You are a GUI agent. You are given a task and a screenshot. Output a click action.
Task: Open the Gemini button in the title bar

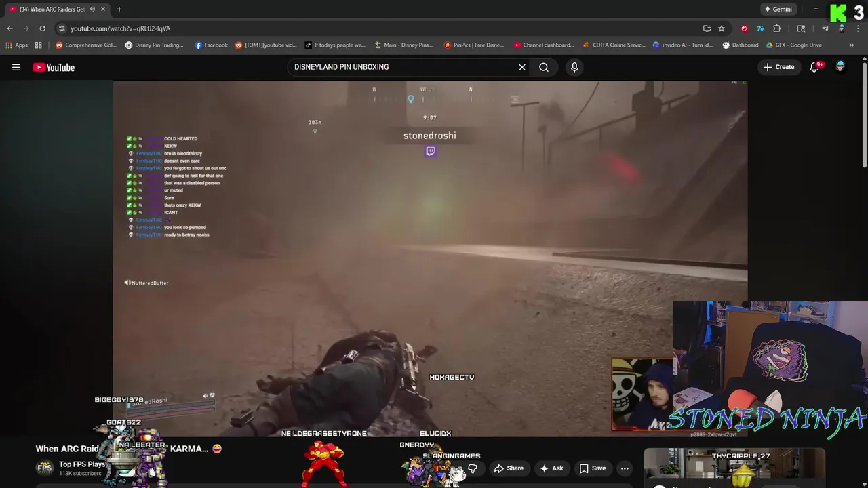pyautogui.click(x=778, y=9)
